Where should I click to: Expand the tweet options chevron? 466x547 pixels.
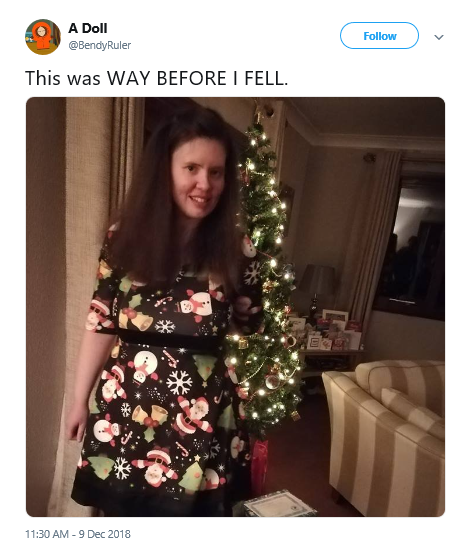[x=439, y=37]
